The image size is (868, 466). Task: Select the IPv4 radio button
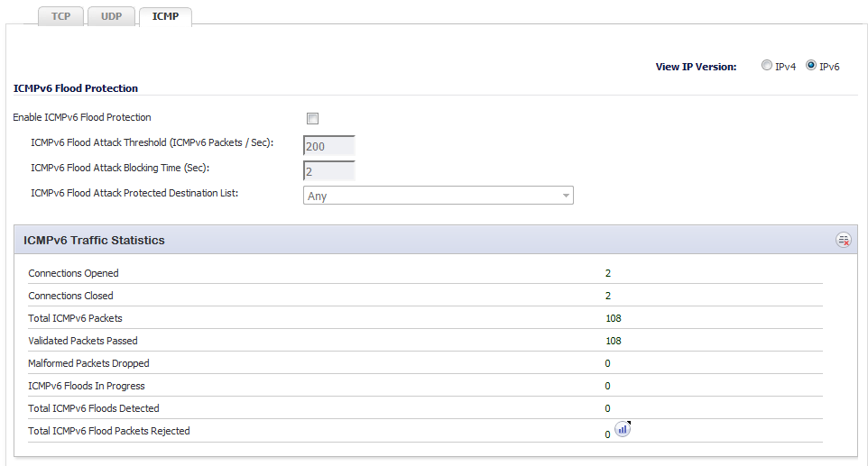coord(767,65)
